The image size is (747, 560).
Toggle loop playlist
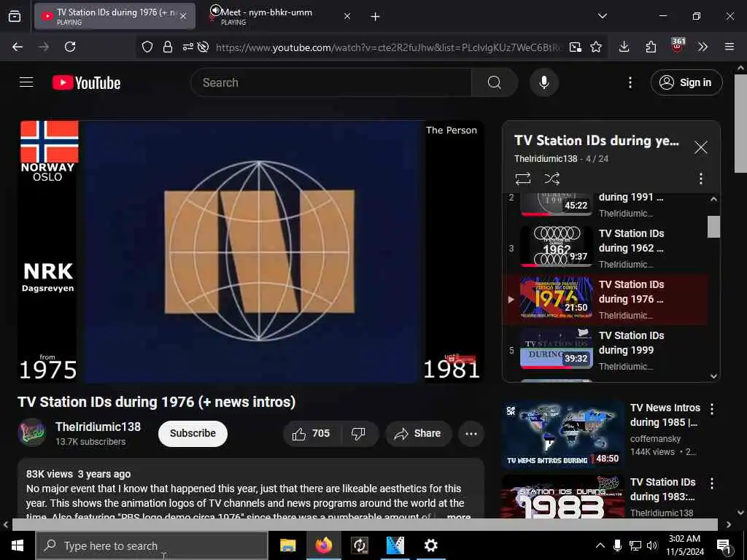coord(523,179)
